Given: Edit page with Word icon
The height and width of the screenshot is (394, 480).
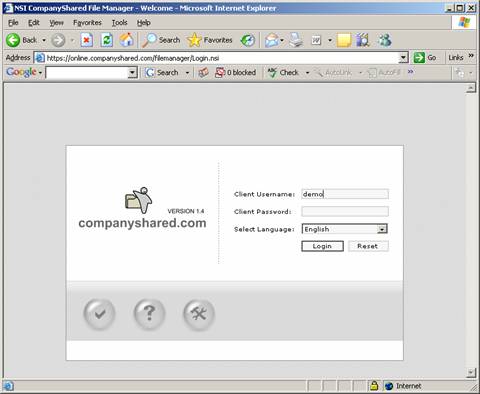Looking at the screenshot, I should 316,40.
